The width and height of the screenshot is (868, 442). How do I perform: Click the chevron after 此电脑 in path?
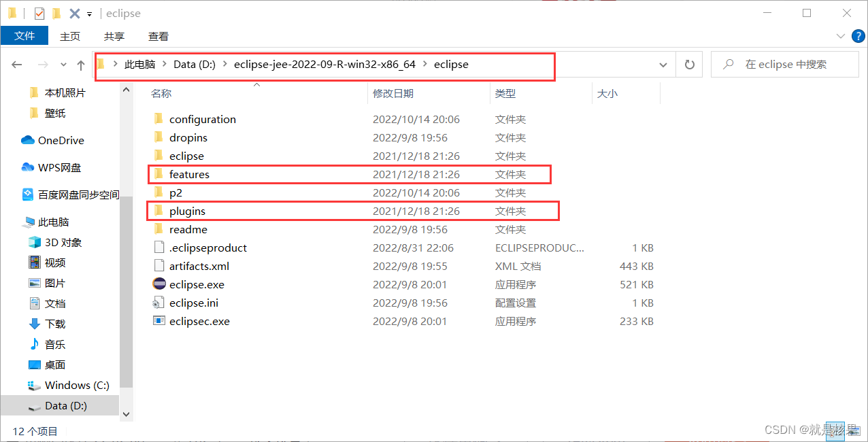(164, 65)
